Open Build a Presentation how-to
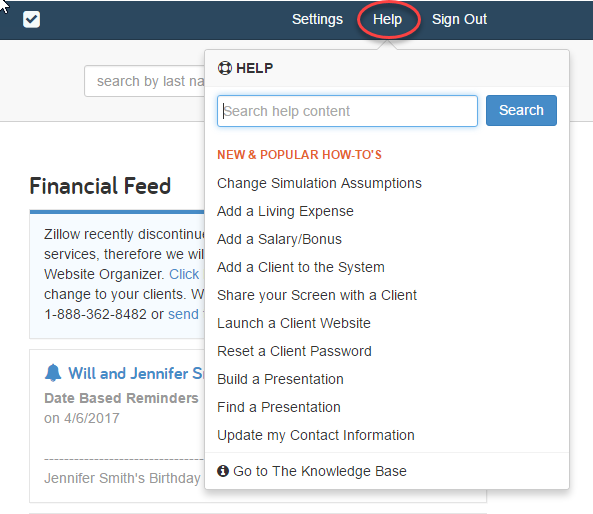Image resolution: width=593 pixels, height=514 pixels. (x=280, y=379)
